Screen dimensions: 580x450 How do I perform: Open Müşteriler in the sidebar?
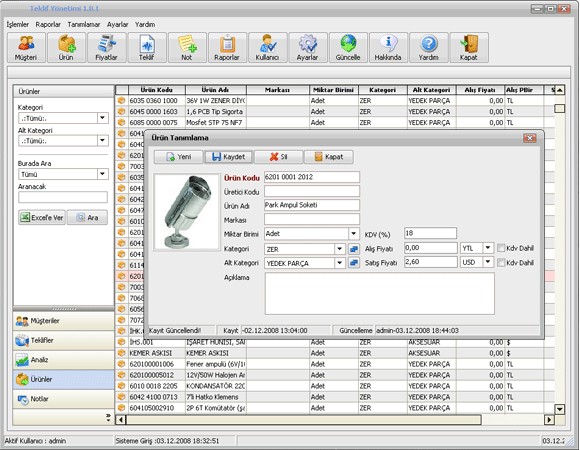click(63, 321)
